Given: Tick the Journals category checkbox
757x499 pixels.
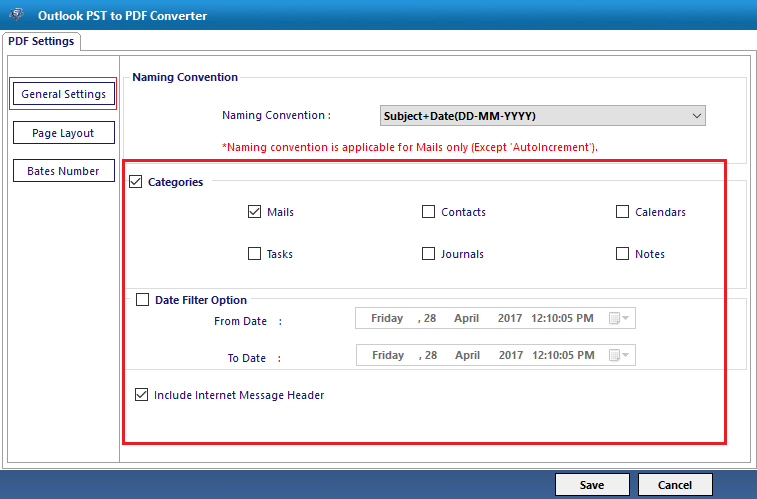Looking at the screenshot, I should [428, 253].
